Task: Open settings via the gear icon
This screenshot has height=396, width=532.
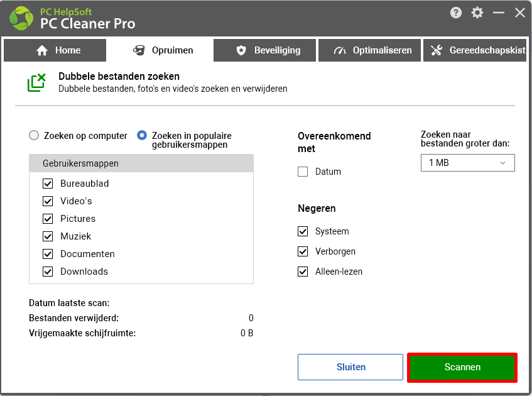Action: [477, 13]
